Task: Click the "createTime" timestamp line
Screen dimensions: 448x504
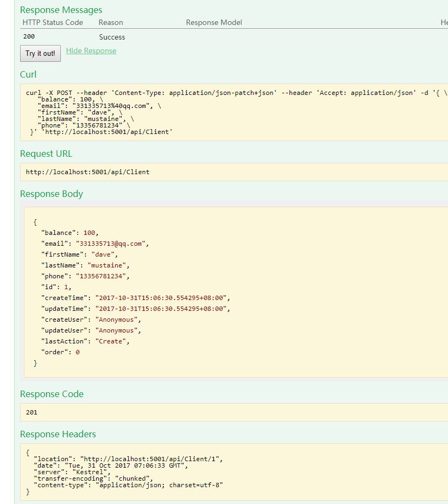Action: point(136,298)
